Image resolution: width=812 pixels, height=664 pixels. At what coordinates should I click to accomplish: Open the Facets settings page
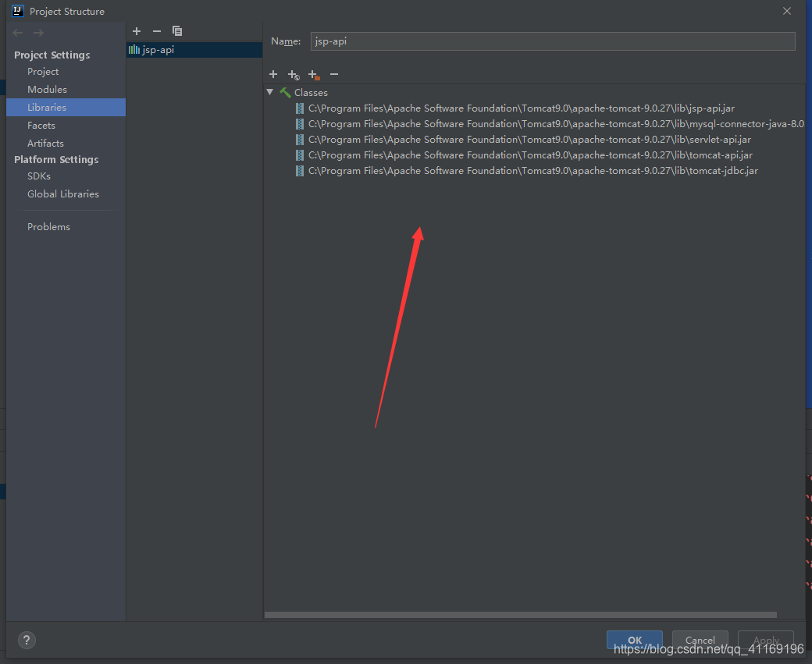click(41, 126)
